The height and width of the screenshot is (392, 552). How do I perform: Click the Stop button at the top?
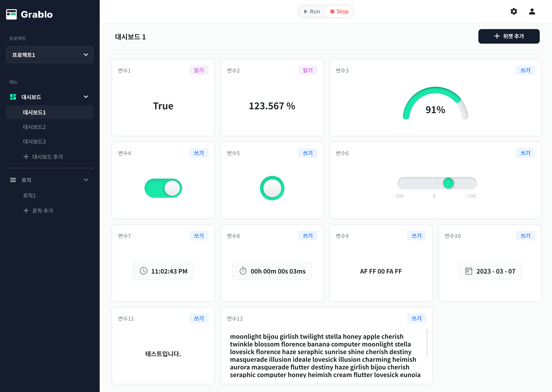coord(339,11)
